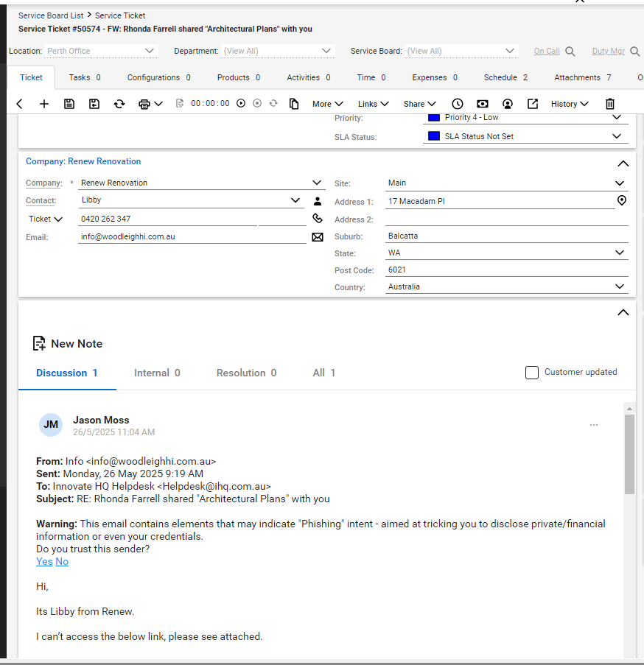This screenshot has width=644, height=665.
Task: Switch to the Attachments tab
Action: point(583,77)
